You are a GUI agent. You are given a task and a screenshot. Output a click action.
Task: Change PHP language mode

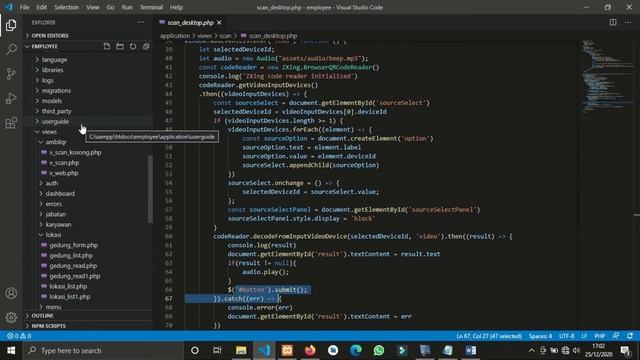pos(600,336)
